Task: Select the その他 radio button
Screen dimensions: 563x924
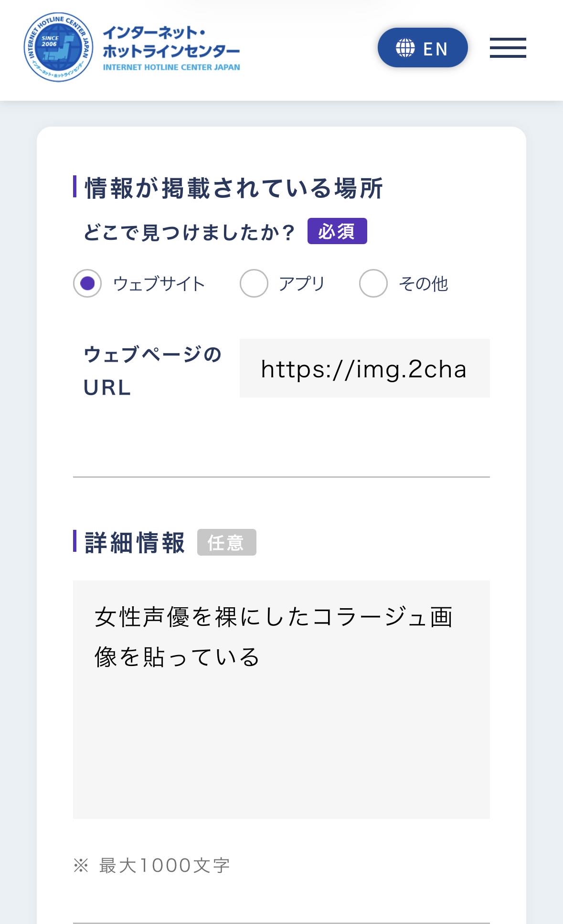Action: (x=373, y=283)
